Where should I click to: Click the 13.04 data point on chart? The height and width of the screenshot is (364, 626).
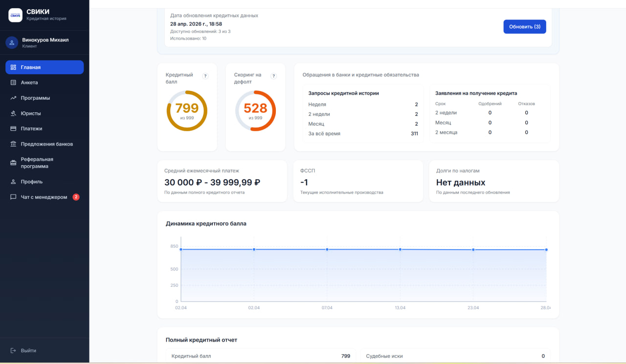(x=400, y=249)
